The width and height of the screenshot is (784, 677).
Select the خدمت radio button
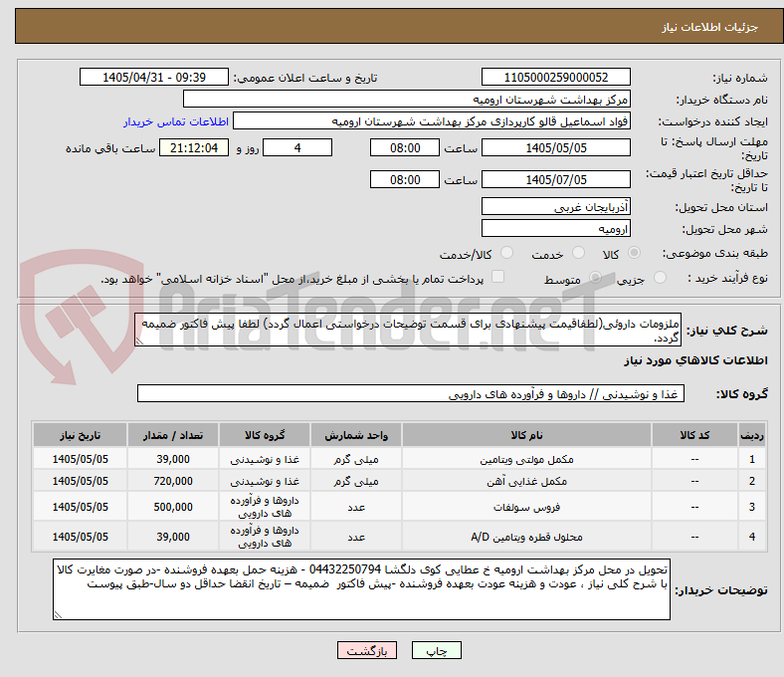(x=578, y=253)
